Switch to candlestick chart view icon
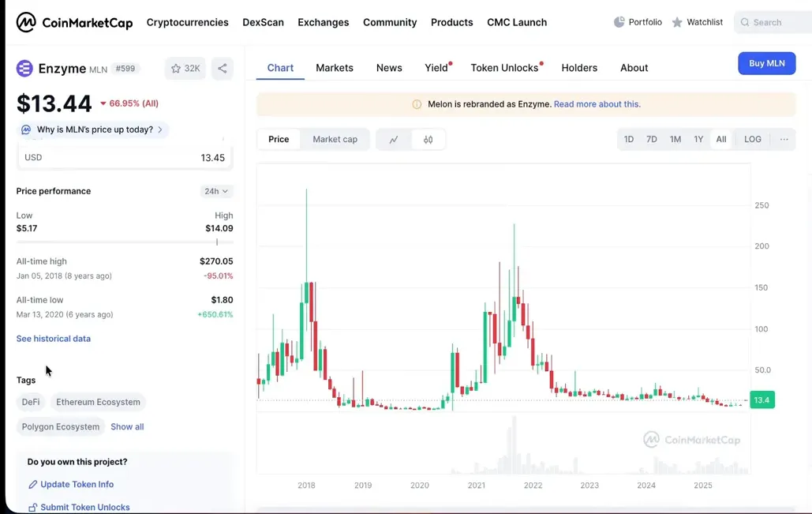 pos(428,140)
